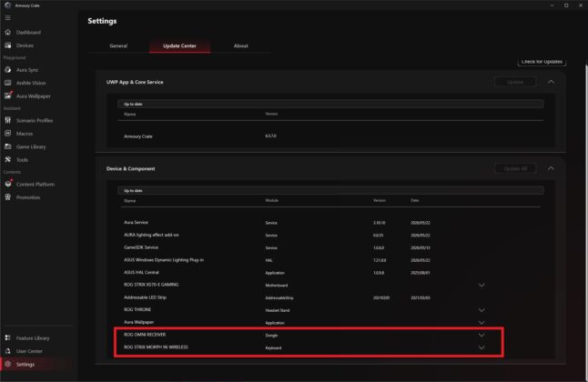
Task: Click ASUS HAL Central entry
Action: 141,272
